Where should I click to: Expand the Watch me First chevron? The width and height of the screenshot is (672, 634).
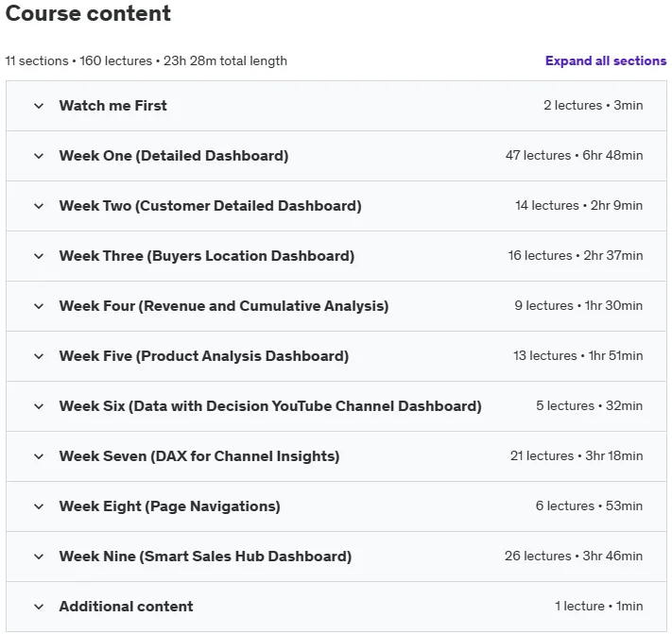pos(39,106)
